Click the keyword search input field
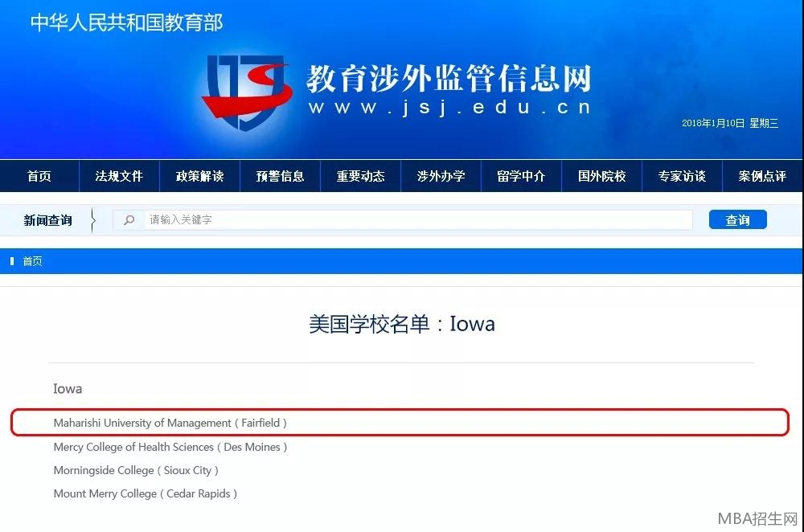Viewport: 804px width, 532px height. pyautogui.click(x=418, y=220)
